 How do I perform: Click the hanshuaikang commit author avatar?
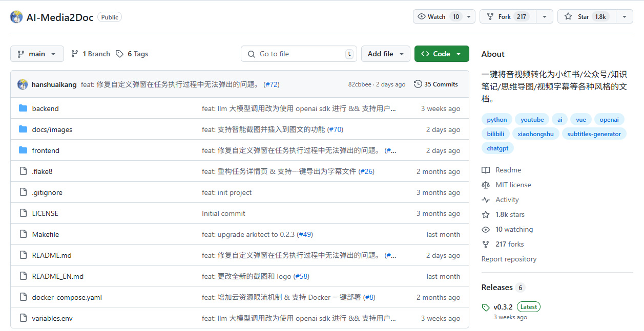pos(23,84)
